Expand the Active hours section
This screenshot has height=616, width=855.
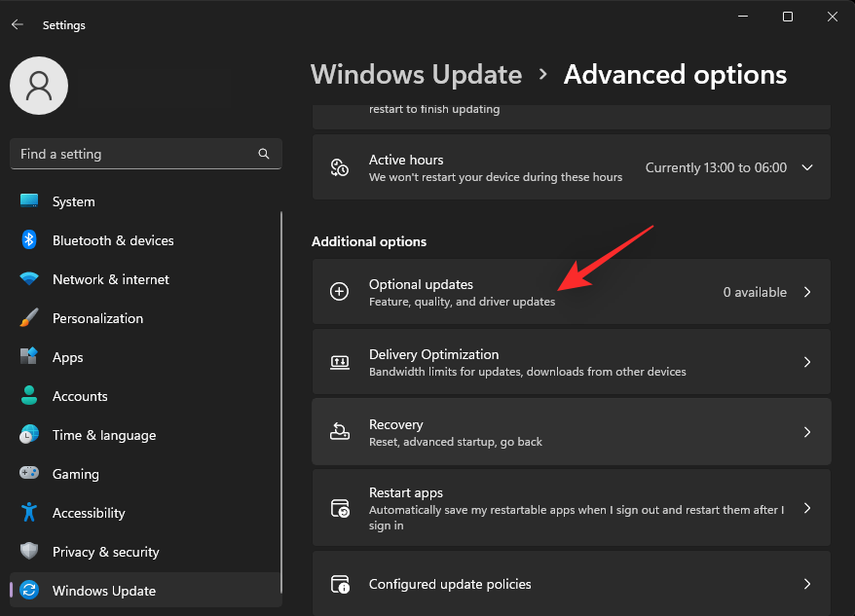807,166
